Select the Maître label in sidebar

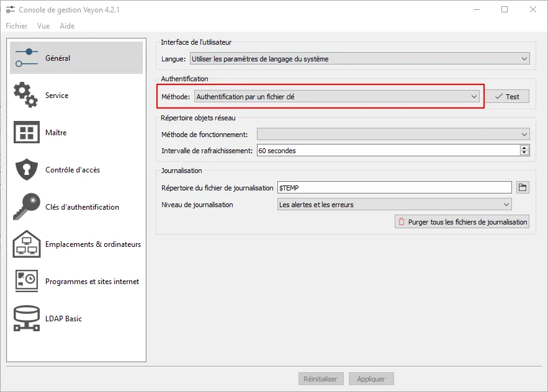click(x=56, y=132)
